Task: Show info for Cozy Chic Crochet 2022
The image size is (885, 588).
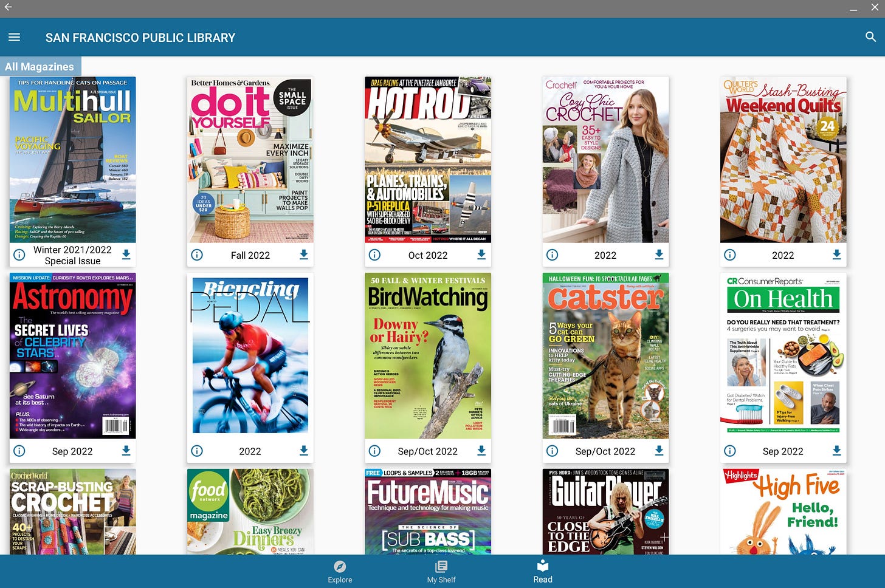Action: [552, 255]
